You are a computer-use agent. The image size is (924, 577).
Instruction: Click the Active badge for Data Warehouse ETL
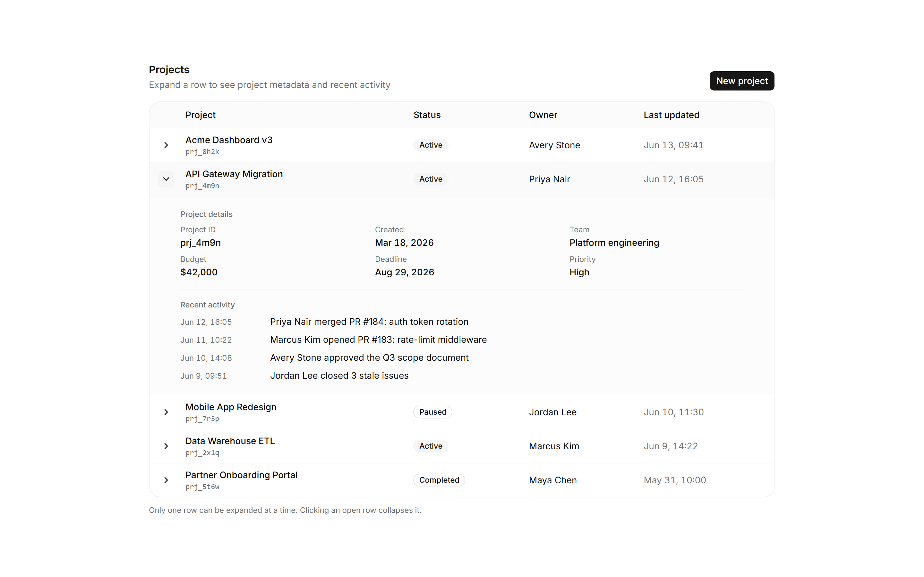click(430, 446)
